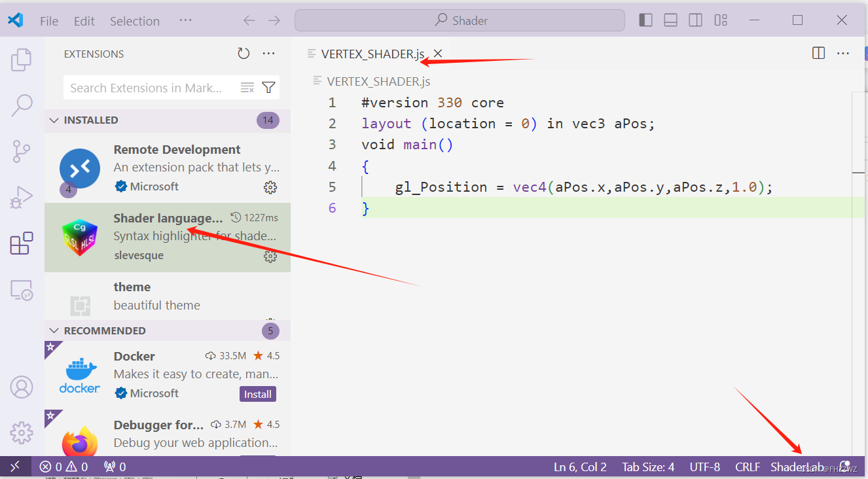Open Source Control view
Viewport: 868px width, 479px height.
(22, 151)
